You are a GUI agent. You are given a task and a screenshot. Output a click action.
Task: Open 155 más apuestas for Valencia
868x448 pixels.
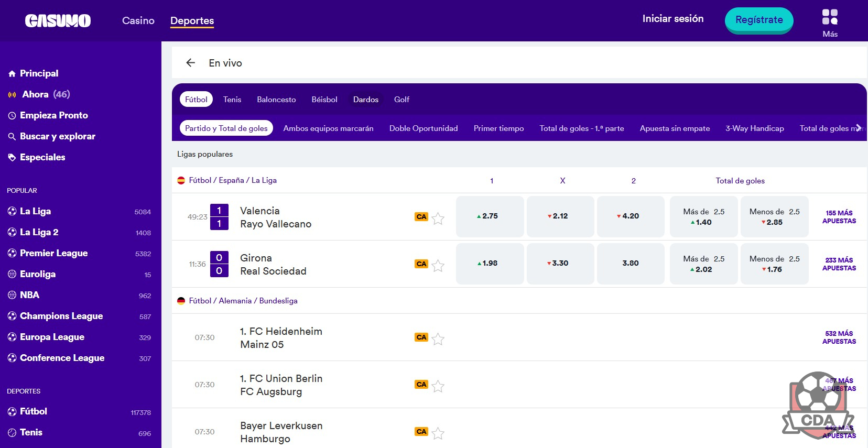click(839, 217)
